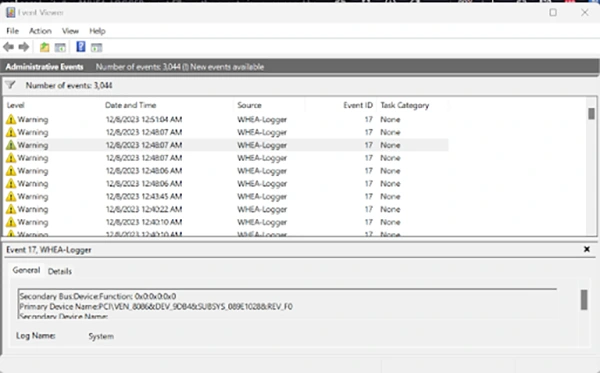Click warning icon of the 12:40:22 AM event
The width and height of the screenshot is (600, 373).
[x=11, y=209]
